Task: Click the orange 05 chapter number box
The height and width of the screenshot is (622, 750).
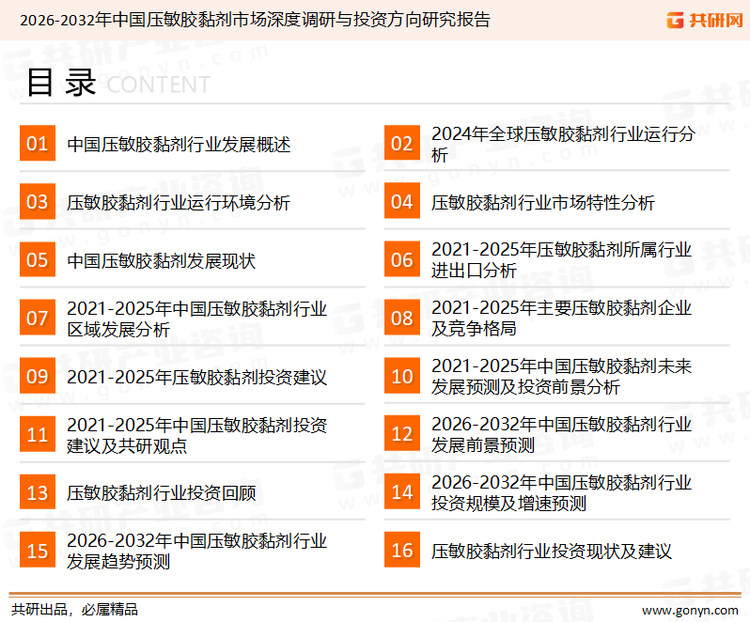Action: (x=37, y=260)
